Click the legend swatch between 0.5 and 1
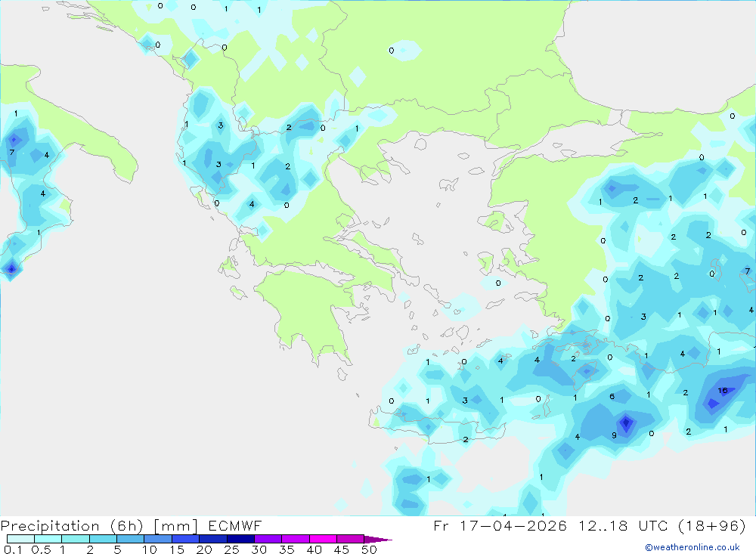The height and width of the screenshot is (554, 756). coord(48,539)
